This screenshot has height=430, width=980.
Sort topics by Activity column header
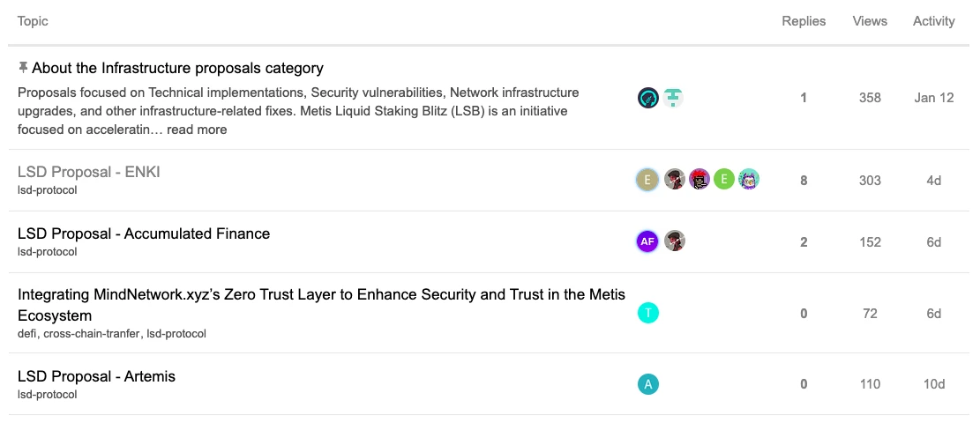tap(934, 21)
